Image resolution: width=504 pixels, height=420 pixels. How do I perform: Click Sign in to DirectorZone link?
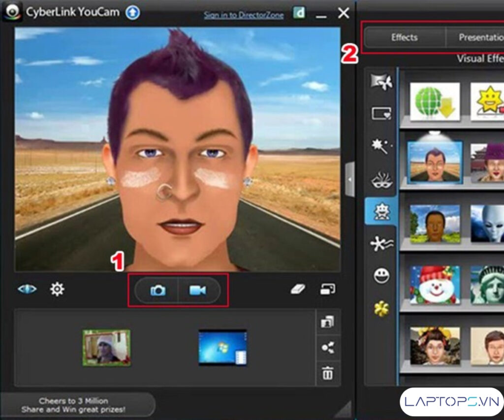244,15
